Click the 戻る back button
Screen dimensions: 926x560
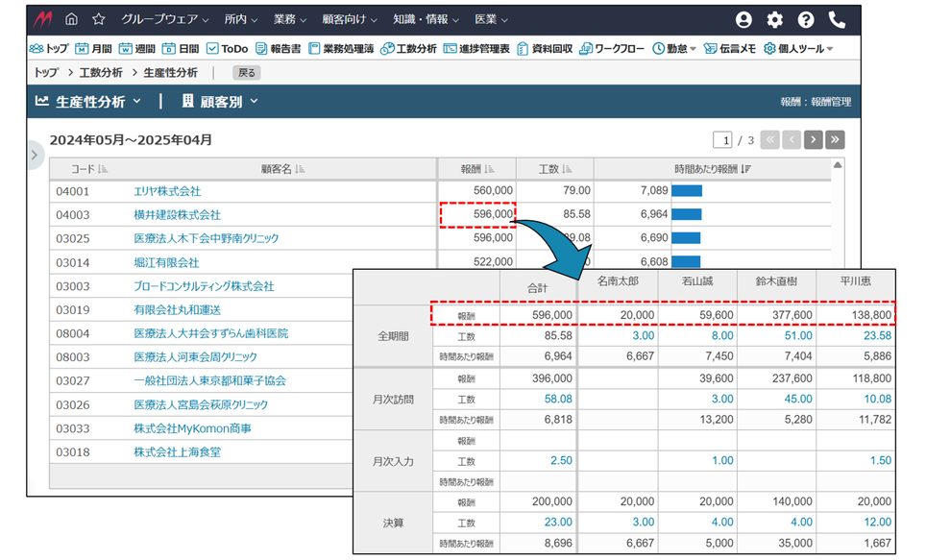pyautogui.click(x=247, y=73)
